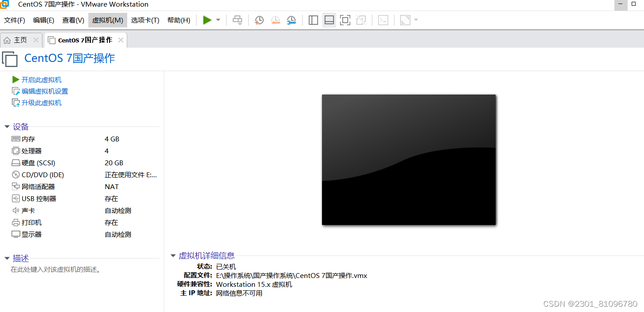644x312 pixels.
Task: Collapse the 虚拟机详细信息 section
Action: click(x=173, y=256)
